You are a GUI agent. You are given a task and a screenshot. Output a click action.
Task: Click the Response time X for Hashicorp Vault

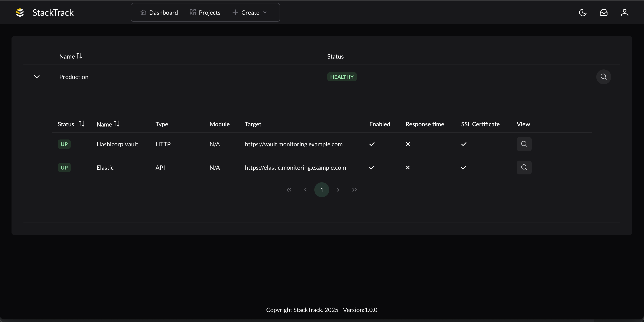click(x=407, y=144)
